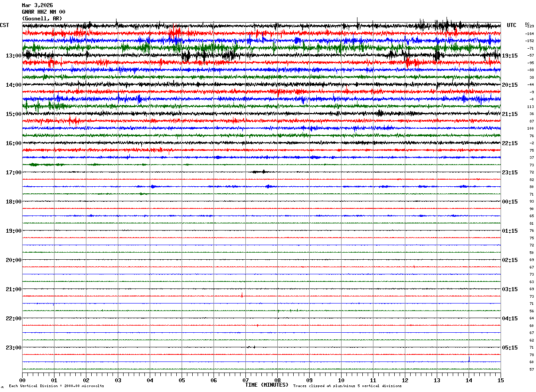536x392 pixels.
Task: Select the 19:00 CST row label
Action: coord(13,231)
